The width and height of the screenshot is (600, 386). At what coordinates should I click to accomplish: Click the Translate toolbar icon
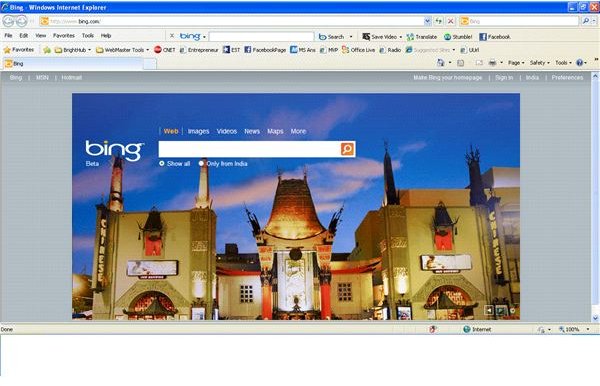[422, 37]
